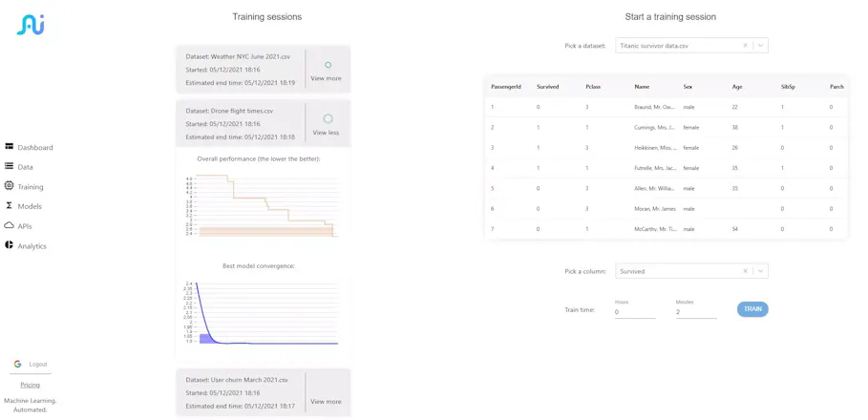The width and height of the screenshot is (868, 420).
Task: Click the app logo in the sidebar
Action: pyautogui.click(x=31, y=25)
